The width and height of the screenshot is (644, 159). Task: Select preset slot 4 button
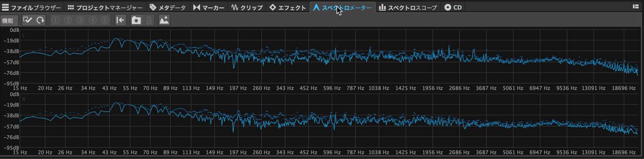[92, 20]
